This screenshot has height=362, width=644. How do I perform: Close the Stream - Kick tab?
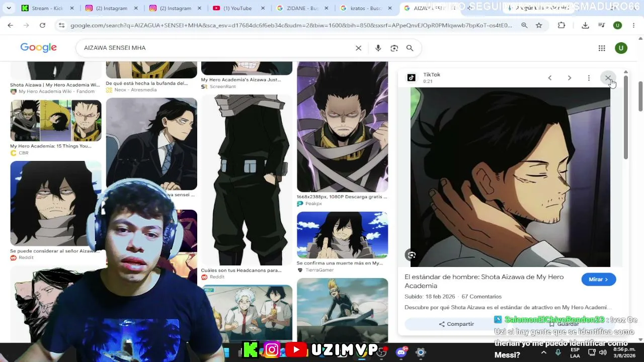click(x=72, y=8)
